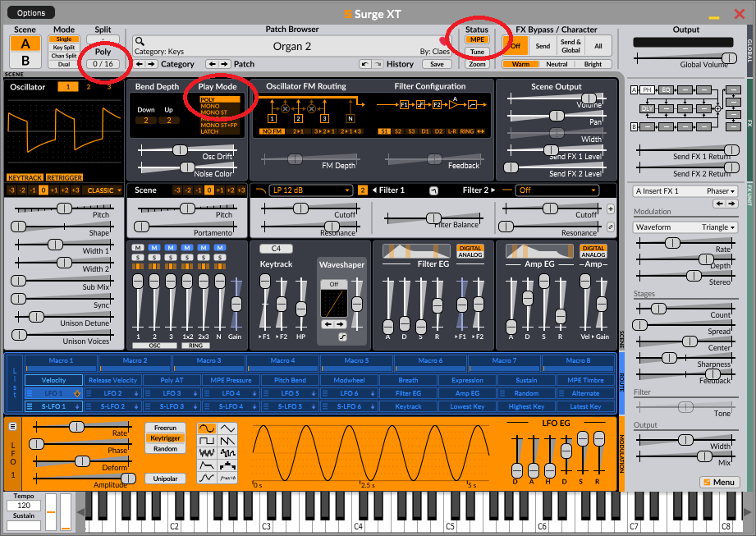This screenshot has height=536, width=756.
Task: Enable Unipolar LFO mode
Action: [165, 479]
